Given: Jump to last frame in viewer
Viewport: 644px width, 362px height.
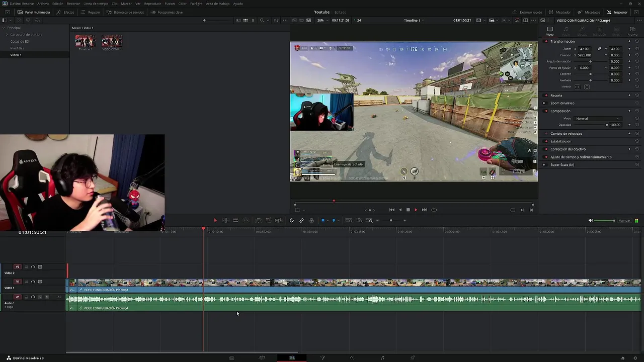Looking at the screenshot, I should click(424, 210).
